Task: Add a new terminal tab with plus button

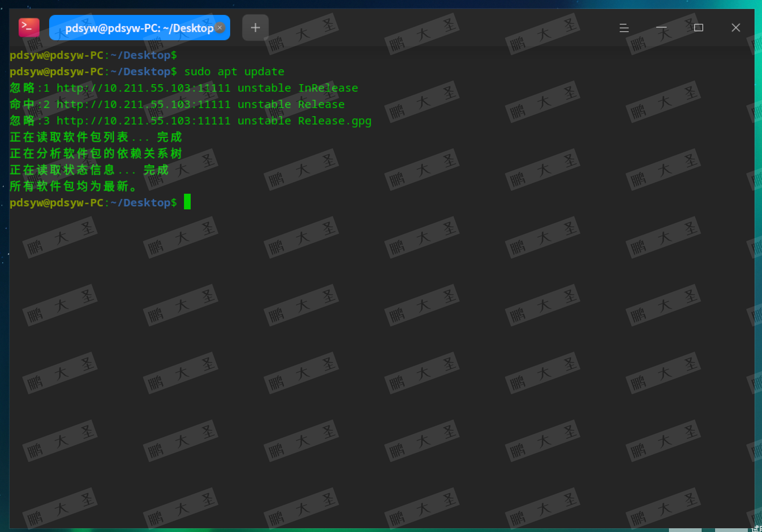Action: [x=255, y=28]
